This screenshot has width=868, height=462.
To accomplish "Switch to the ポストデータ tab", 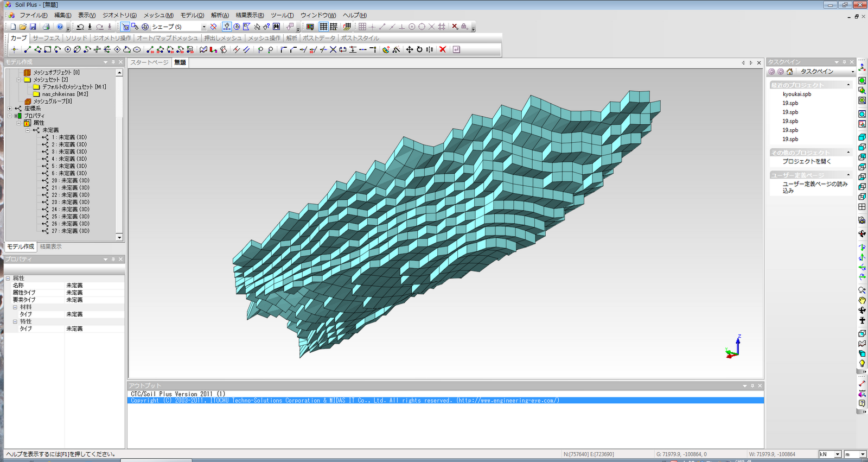I will (319, 38).
